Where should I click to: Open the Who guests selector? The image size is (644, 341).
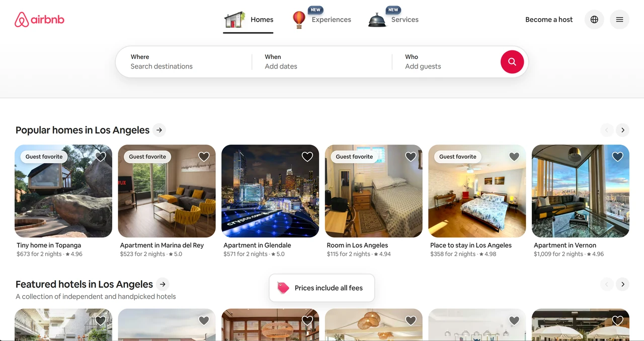click(438, 61)
